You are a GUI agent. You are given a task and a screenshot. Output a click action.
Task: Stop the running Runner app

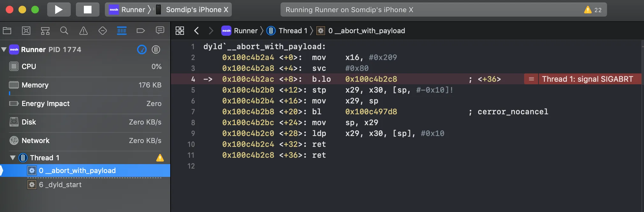(87, 10)
